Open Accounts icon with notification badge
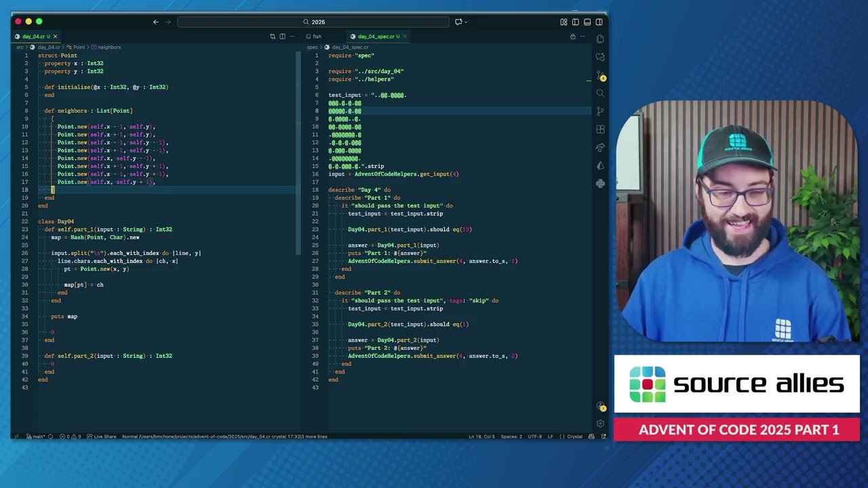This screenshot has height=488, width=868. point(600,406)
